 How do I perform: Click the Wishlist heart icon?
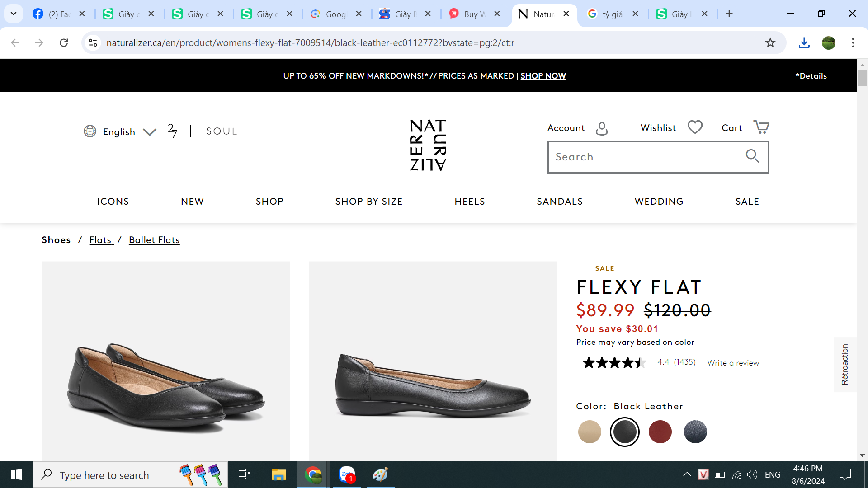695,127
